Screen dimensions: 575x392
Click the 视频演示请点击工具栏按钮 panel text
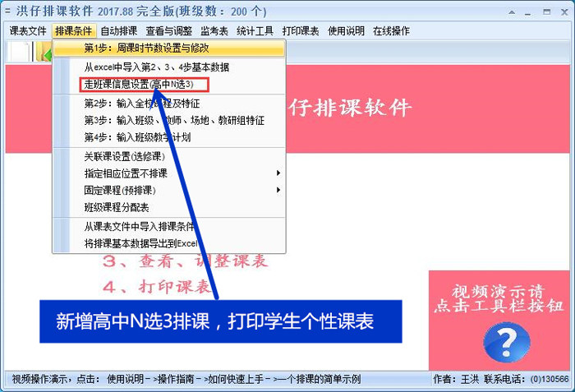pyautogui.click(x=499, y=299)
